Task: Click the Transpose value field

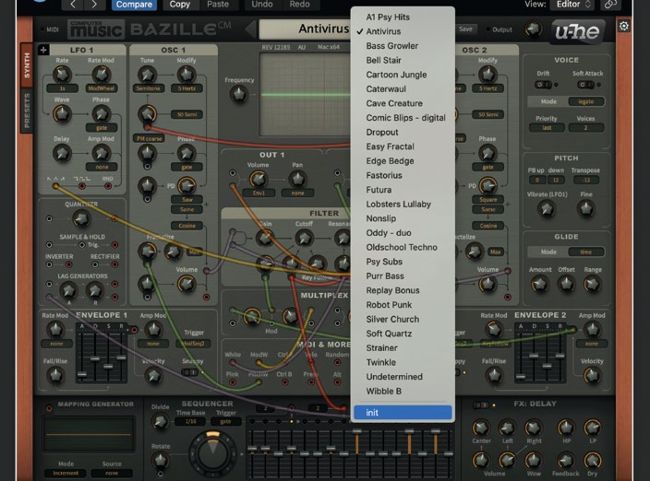Action: 586,180
